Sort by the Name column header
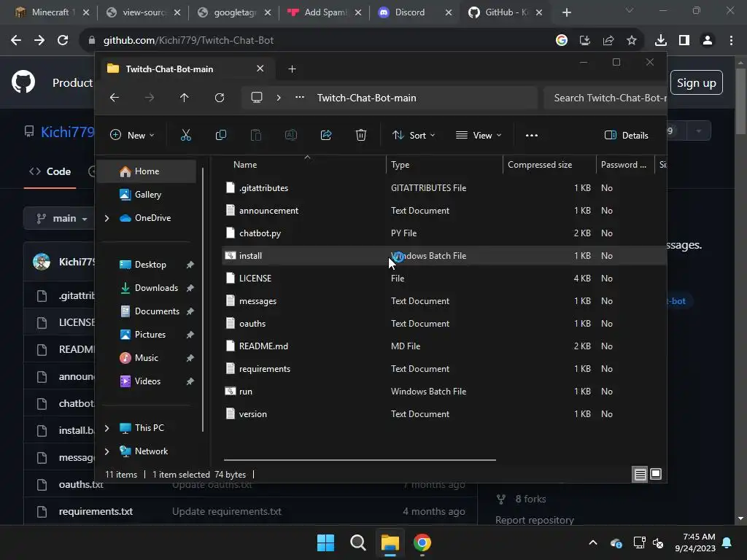747x560 pixels. 305,164
